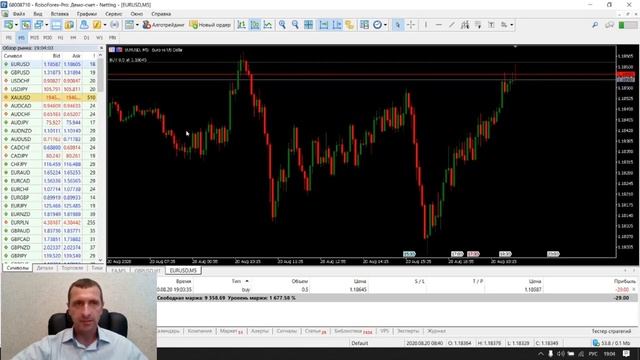Open the Вставка menu
This screenshot has width=640, height=360.
pos(60,14)
